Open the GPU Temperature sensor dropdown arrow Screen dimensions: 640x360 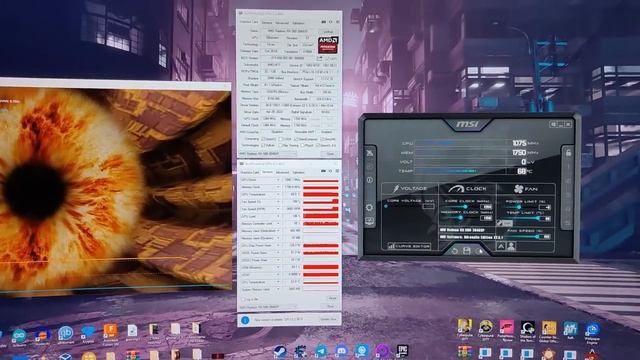tap(278, 194)
